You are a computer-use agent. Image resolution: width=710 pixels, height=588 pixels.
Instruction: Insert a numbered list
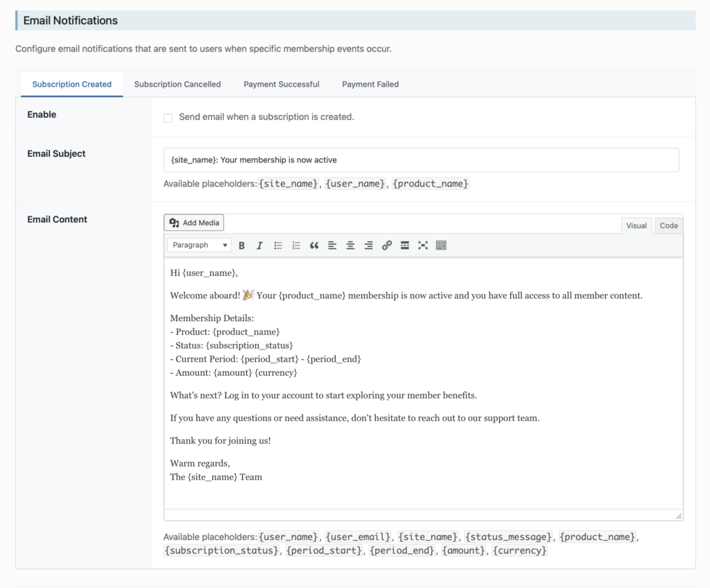[295, 245]
